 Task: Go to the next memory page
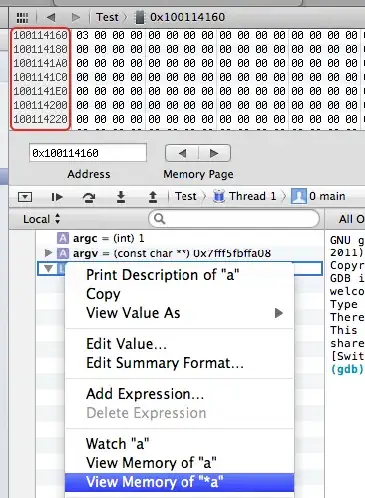[214, 153]
